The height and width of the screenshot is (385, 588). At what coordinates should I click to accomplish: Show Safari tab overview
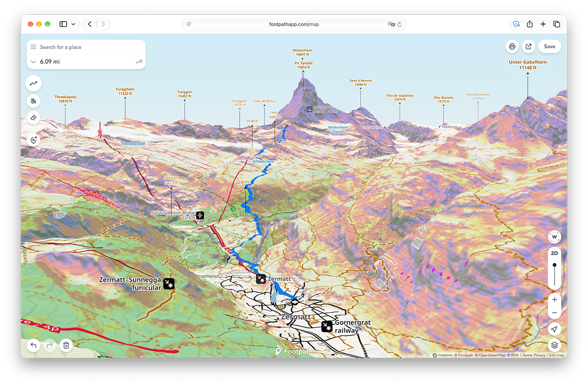pyautogui.click(x=557, y=24)
